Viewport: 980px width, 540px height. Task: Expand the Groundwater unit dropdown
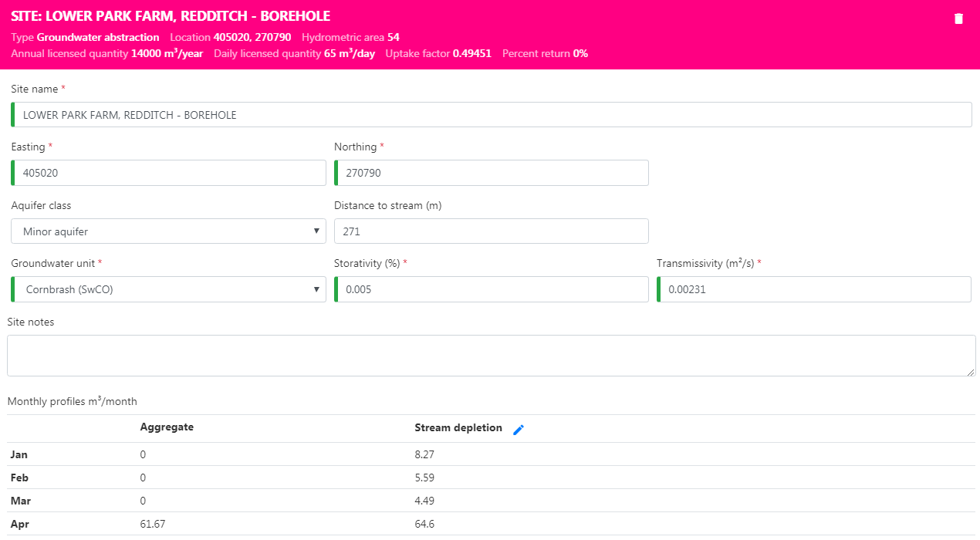pyautogui.click(x=168, y=289)
